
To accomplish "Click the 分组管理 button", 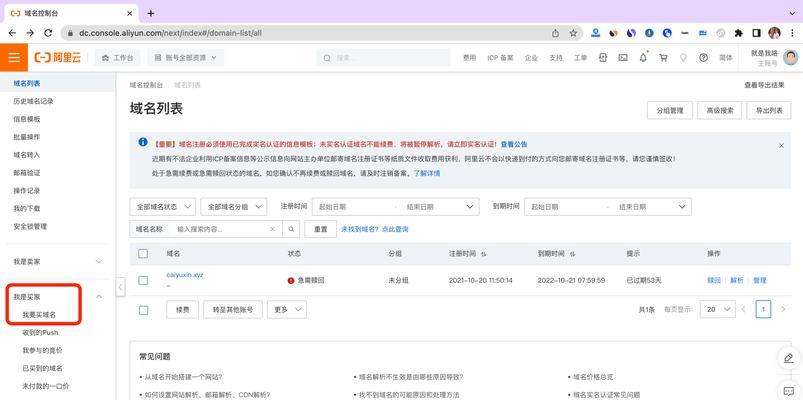I will pyautogui.click(x=670, y=110).
